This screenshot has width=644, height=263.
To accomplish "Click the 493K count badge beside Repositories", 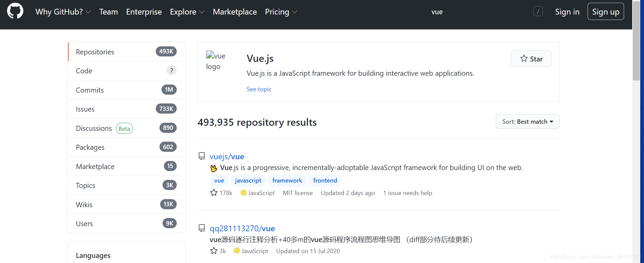I will (166, 51).
